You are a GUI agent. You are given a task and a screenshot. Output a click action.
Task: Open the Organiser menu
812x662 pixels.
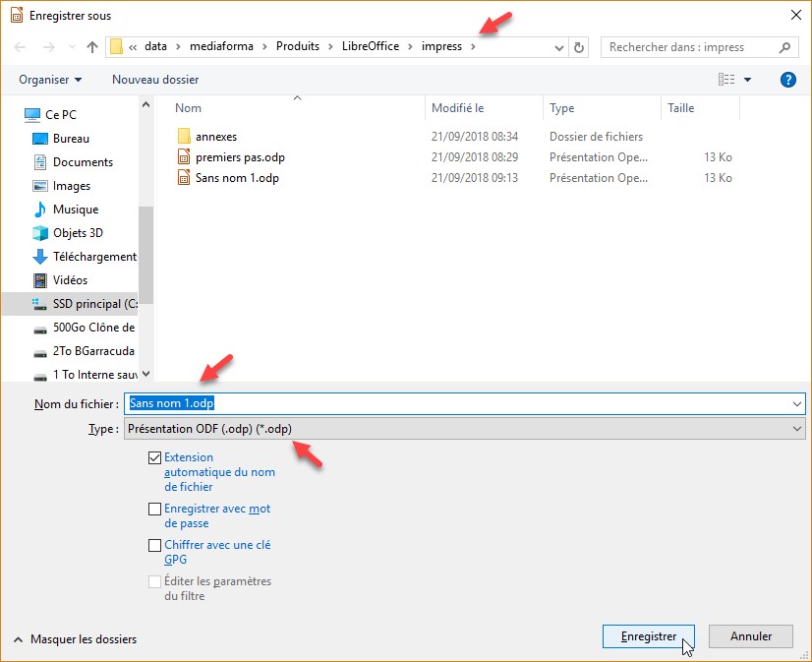pyautogui.click(x=50, y=80)
